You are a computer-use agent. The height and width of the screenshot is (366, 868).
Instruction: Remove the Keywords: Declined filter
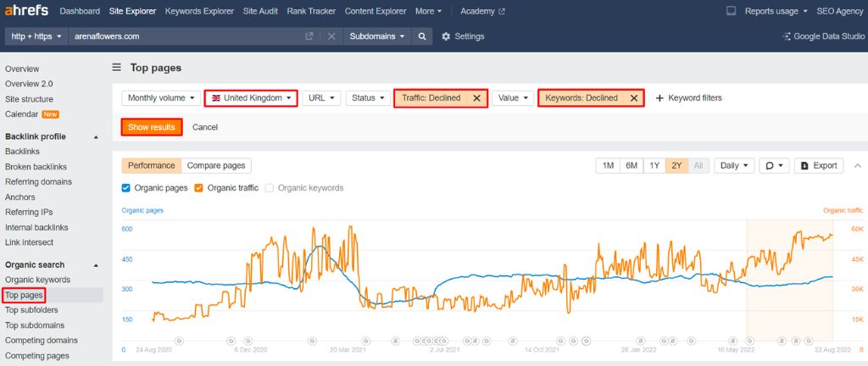[633, 98]
